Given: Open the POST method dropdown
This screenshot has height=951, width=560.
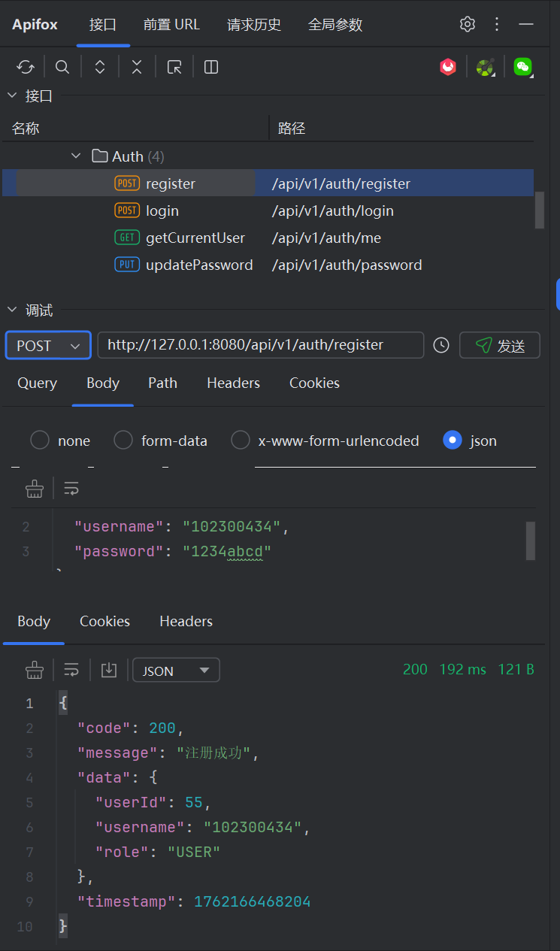Looking at the screenshot, I should coord(49,346).
